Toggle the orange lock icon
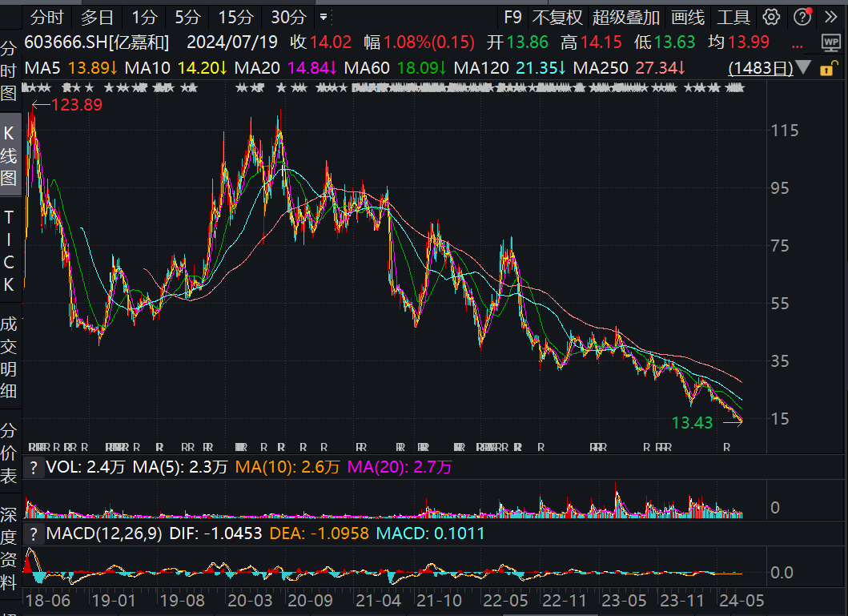 [x=827, y=69]
